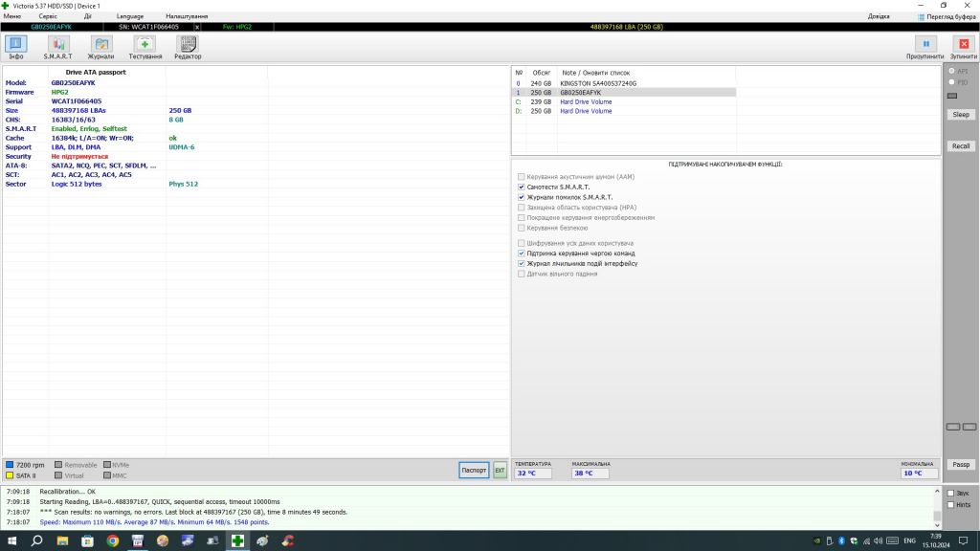
Task: Click the Victoria green cross taskbar icon
Action: click(x=237, y=541)
